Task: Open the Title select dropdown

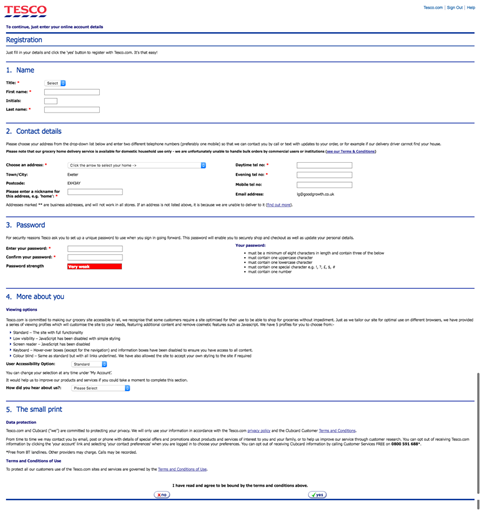Action: 55,83
